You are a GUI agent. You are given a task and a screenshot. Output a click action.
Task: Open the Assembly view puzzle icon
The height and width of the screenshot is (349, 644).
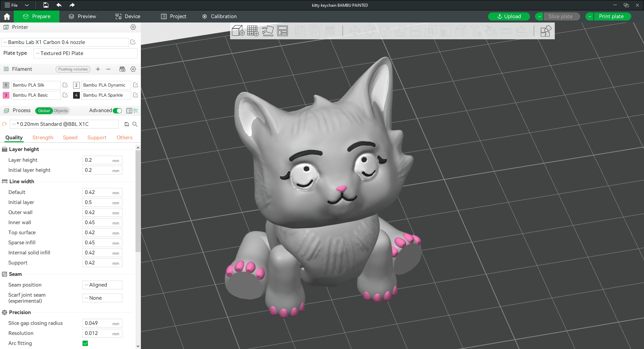546,31
